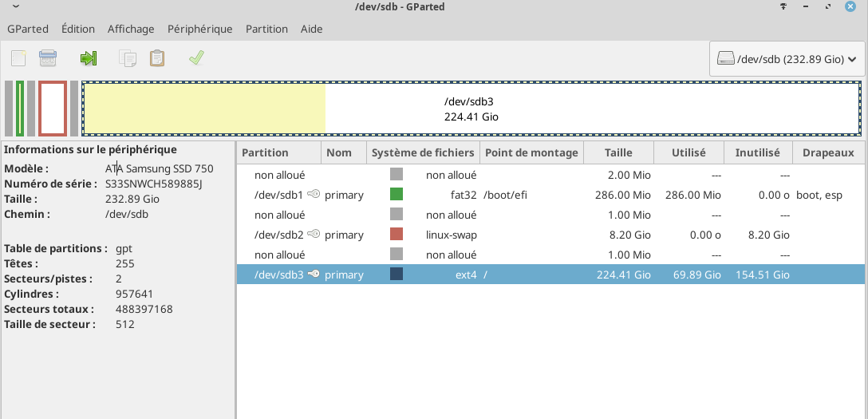The height and width of the screenshot is (419, 868).
Task: Click the red linux-swap color swatch
Action: [x=397, y=235]
